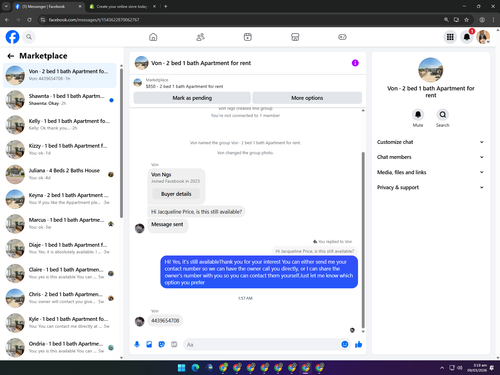
Task: Switch to Messenger Facebook browser tab
Action: [49, 6]
